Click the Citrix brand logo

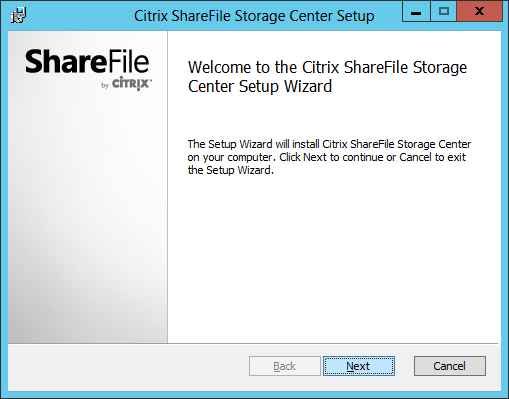point(131,83)
